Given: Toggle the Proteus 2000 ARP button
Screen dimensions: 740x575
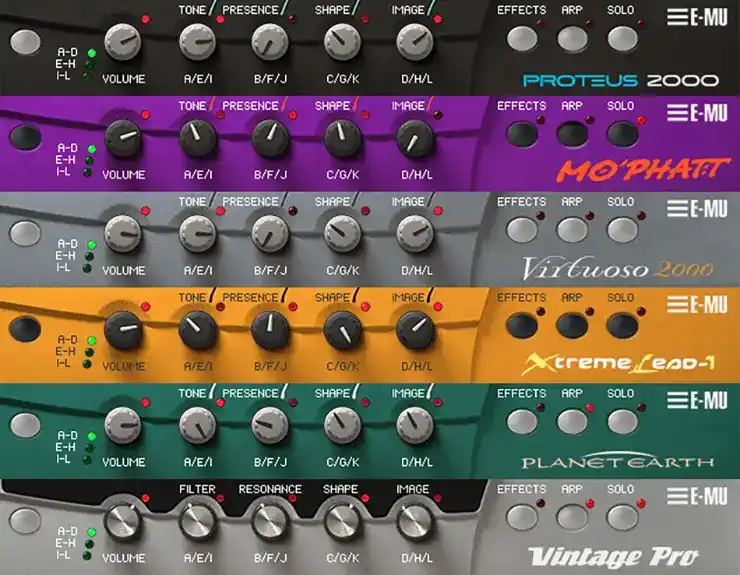Looking at the screenshot, I should (x=572, y=39).
